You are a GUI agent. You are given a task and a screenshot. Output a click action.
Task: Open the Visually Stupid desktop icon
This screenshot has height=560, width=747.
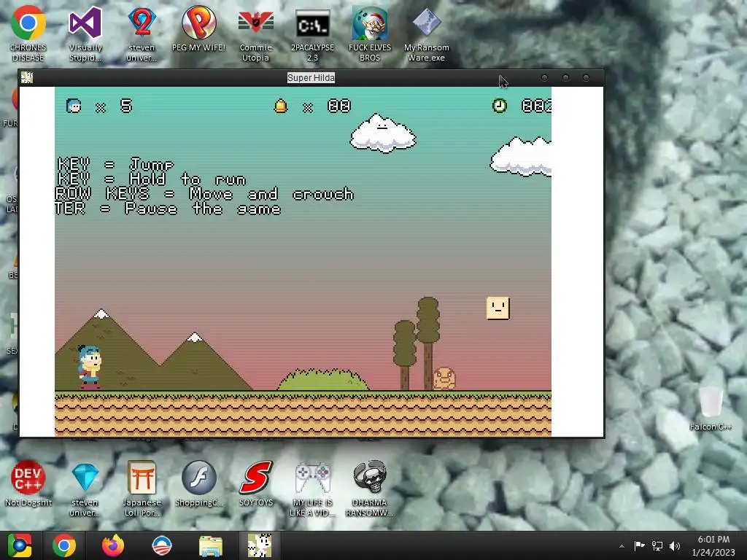click(x=85, y=34)
